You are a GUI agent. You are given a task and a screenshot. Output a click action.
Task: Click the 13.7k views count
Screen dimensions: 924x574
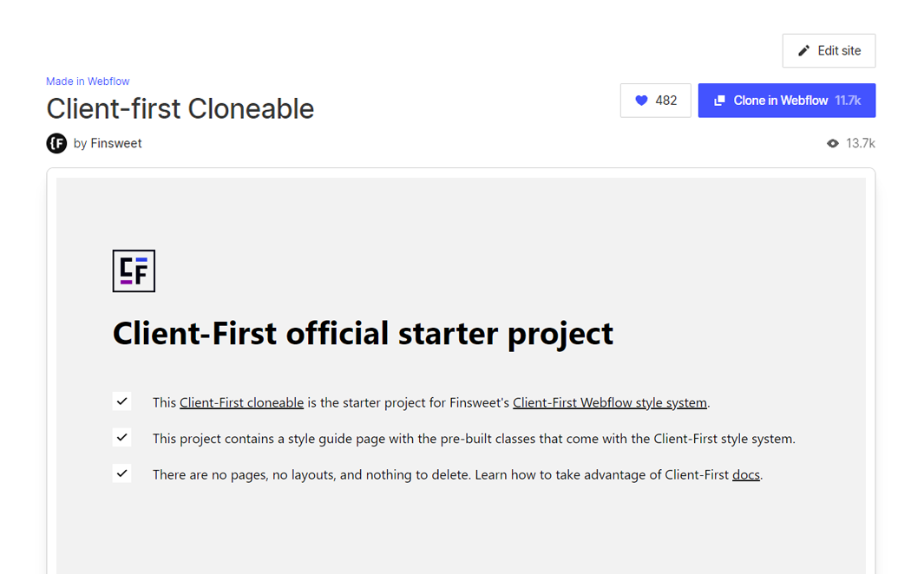(861, 143)
